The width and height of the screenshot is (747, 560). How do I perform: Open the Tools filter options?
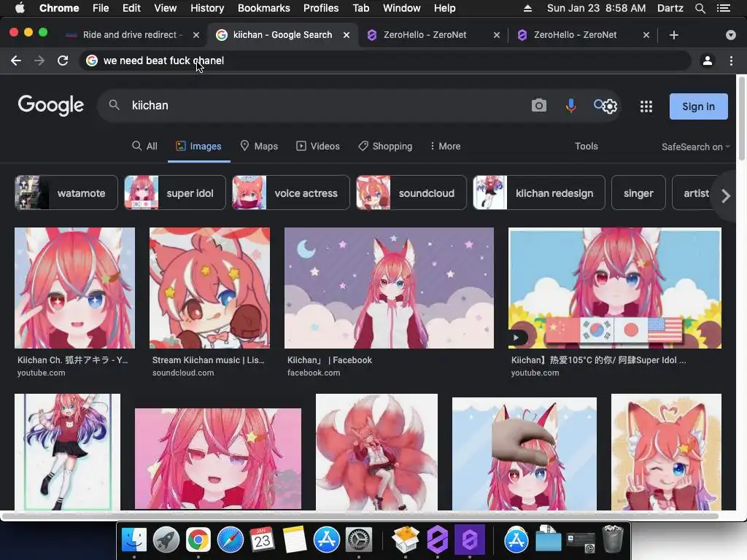pos(586,146)
